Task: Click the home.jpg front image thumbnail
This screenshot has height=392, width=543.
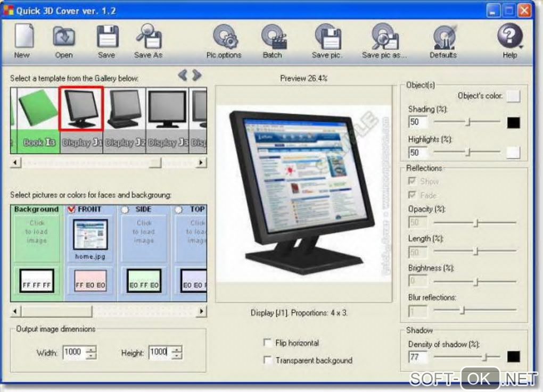Action: click(90, 234)
